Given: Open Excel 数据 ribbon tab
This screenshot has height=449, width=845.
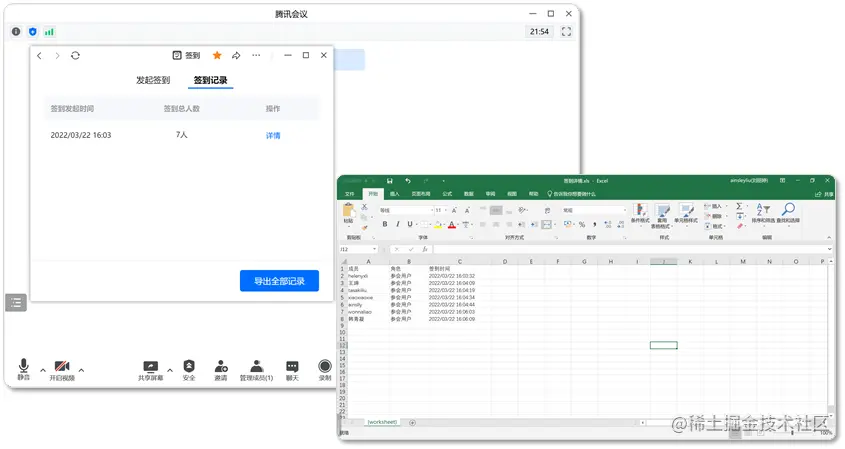Looking at the screenshot, I should coord(469,194).
